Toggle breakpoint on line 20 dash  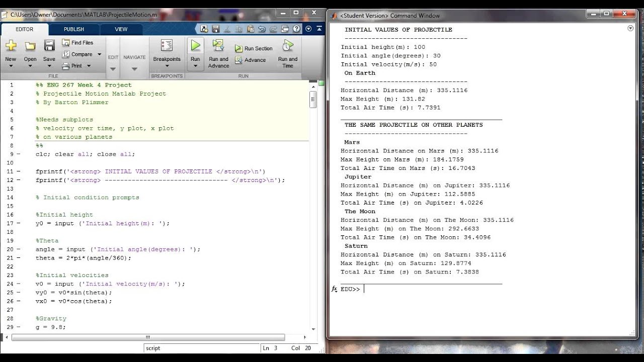[18, 249]
